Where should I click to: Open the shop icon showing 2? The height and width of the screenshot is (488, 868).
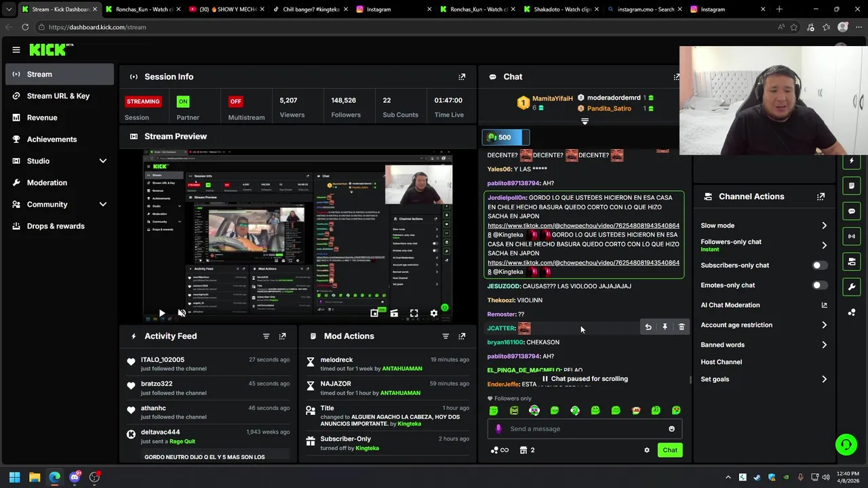pos(527,450)
